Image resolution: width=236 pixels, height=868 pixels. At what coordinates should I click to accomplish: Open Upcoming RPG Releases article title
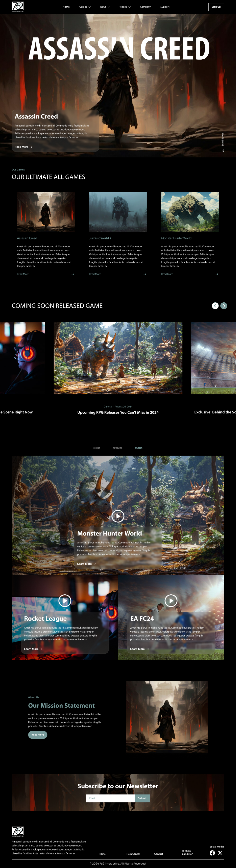tap(118, 412)
